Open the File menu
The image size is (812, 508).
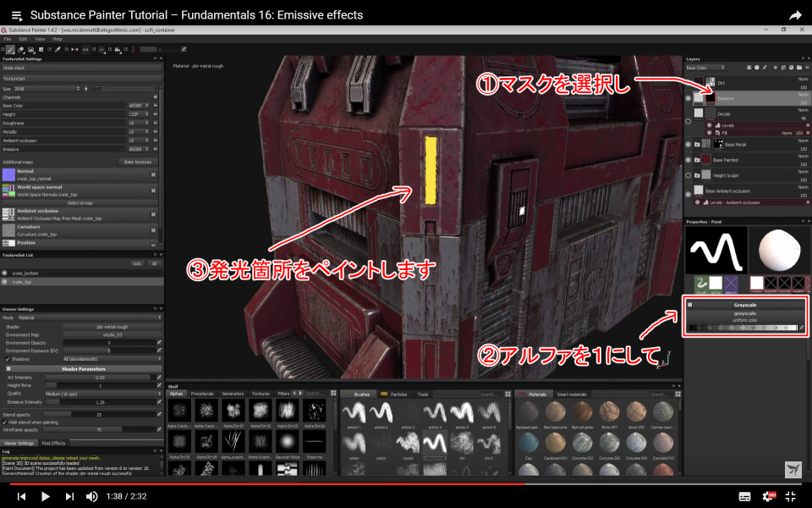pyautogui.click(x=8, y=39)
